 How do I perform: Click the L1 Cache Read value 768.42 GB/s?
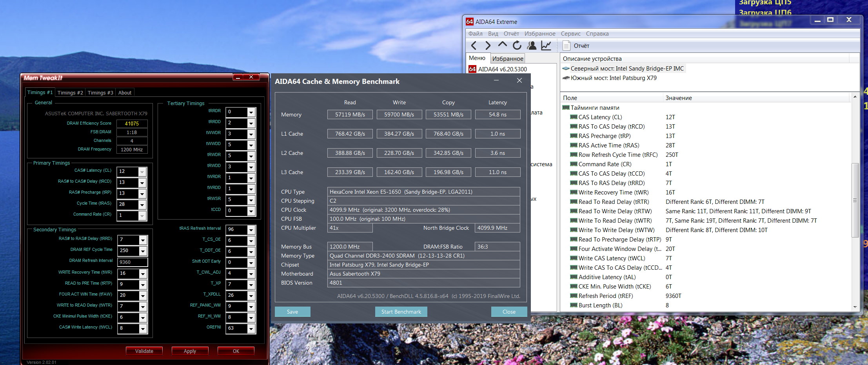(x=350, y=134)
